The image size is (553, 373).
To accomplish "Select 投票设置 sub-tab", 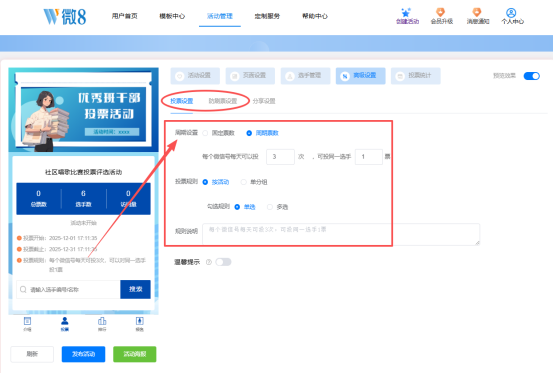I will pyautogui.click(x=182, y=101).
